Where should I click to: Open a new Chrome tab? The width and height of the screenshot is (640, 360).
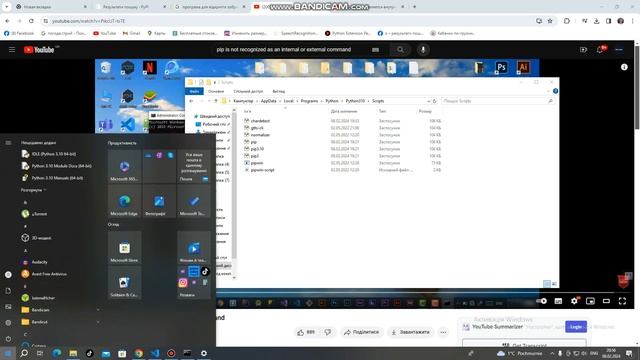(414, 7)
